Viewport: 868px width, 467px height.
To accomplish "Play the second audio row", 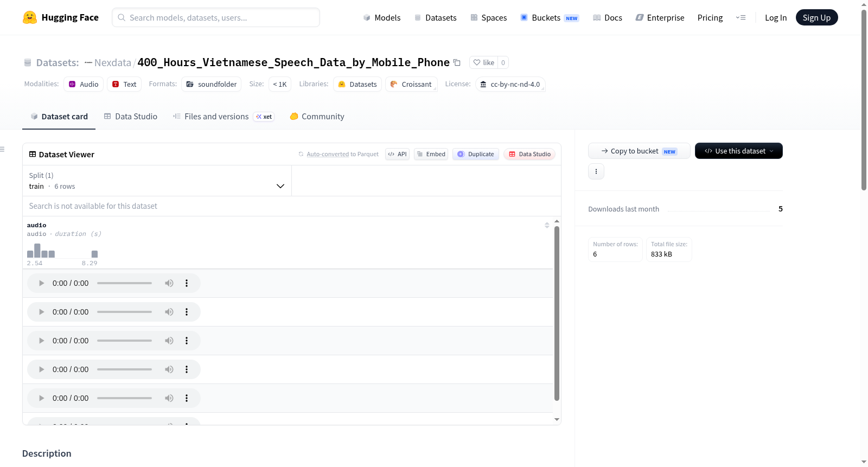I will coord(41,312).
